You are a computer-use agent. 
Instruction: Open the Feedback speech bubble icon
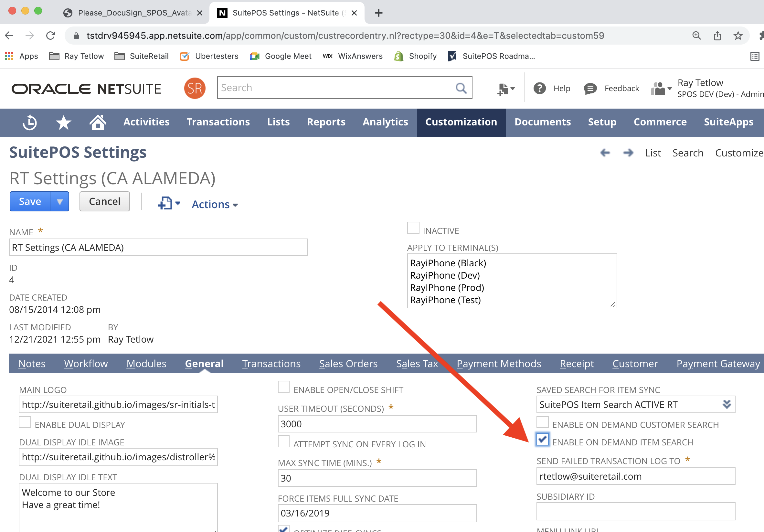pos(590,89)
